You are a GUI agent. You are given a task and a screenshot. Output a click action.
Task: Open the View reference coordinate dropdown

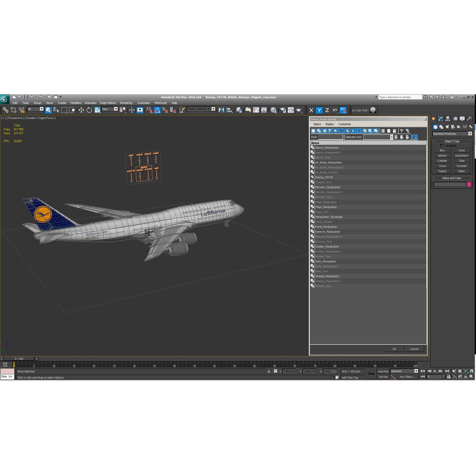tap(110, 109)
